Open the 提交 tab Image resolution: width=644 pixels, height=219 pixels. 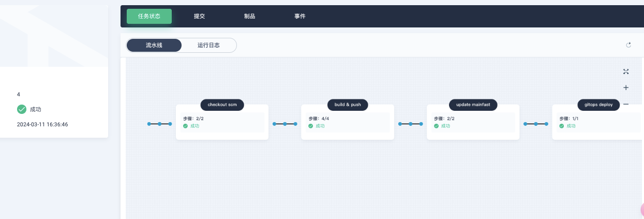tap(199, 16)
